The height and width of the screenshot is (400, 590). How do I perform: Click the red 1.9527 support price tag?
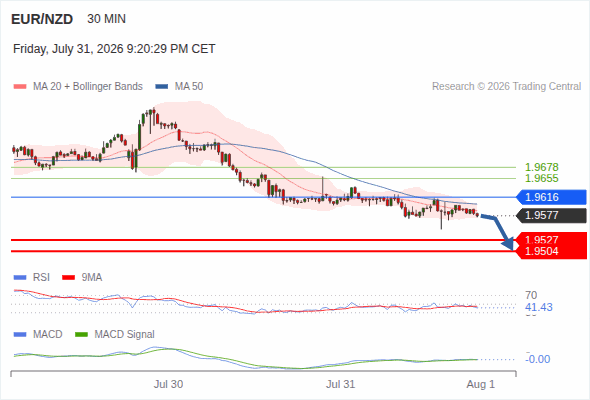551,239
